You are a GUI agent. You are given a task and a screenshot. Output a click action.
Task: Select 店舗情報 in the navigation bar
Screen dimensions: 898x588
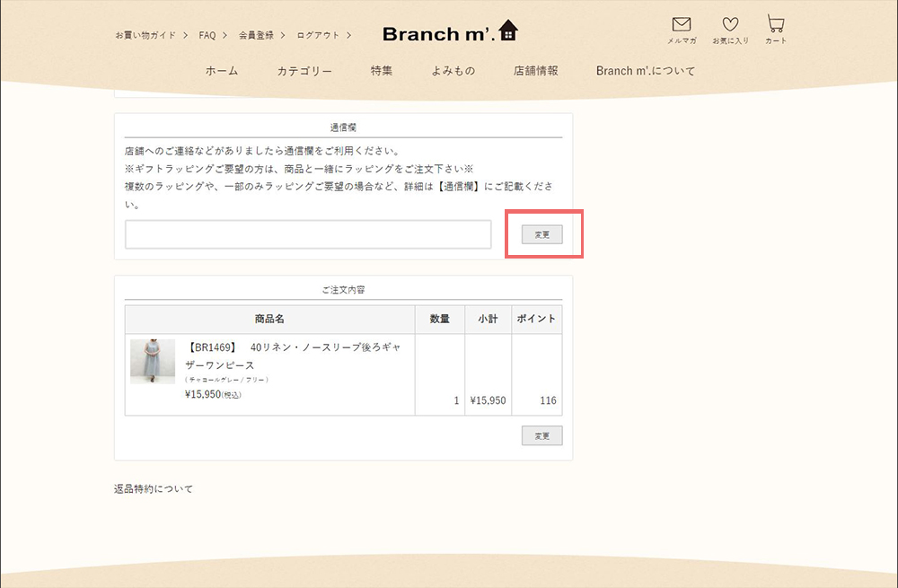[x=535, y=71]
